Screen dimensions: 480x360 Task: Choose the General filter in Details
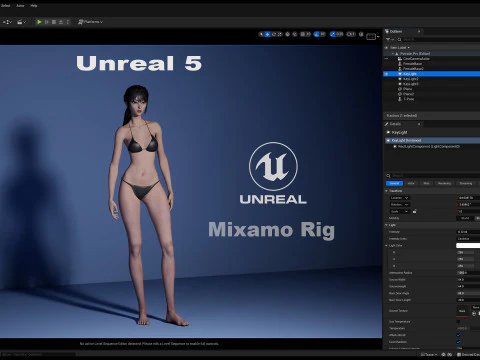(x=394, y=183)
